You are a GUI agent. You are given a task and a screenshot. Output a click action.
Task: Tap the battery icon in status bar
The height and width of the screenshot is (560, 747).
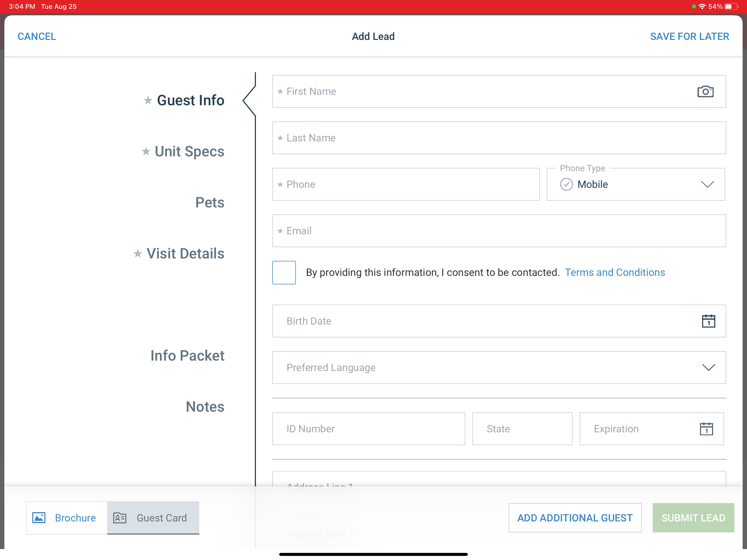click(x=731, y=6)
